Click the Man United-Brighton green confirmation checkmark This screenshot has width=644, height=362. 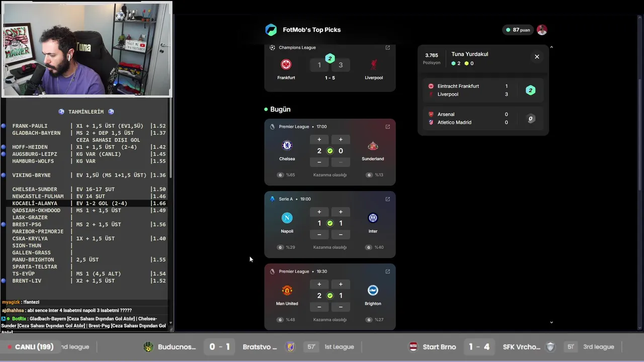pos(330,296)
